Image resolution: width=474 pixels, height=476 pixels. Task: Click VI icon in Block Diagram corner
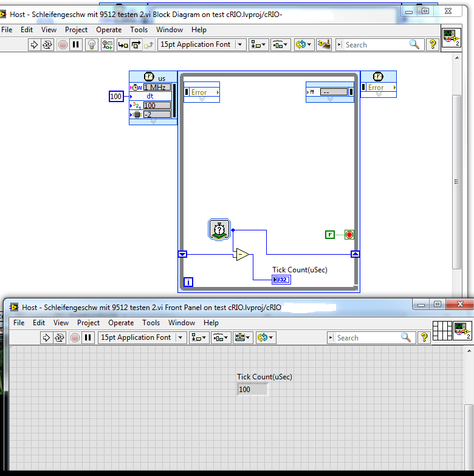(x=452, y=38)
